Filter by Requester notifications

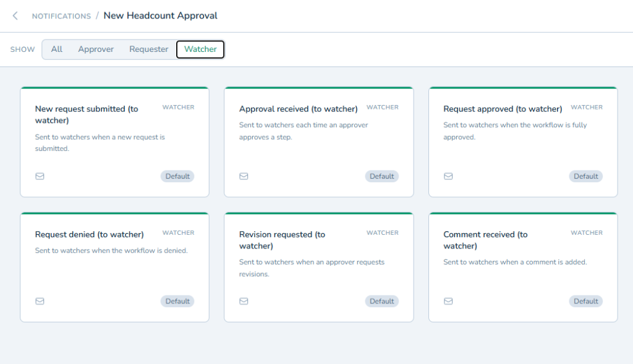(x=148, y=49)
